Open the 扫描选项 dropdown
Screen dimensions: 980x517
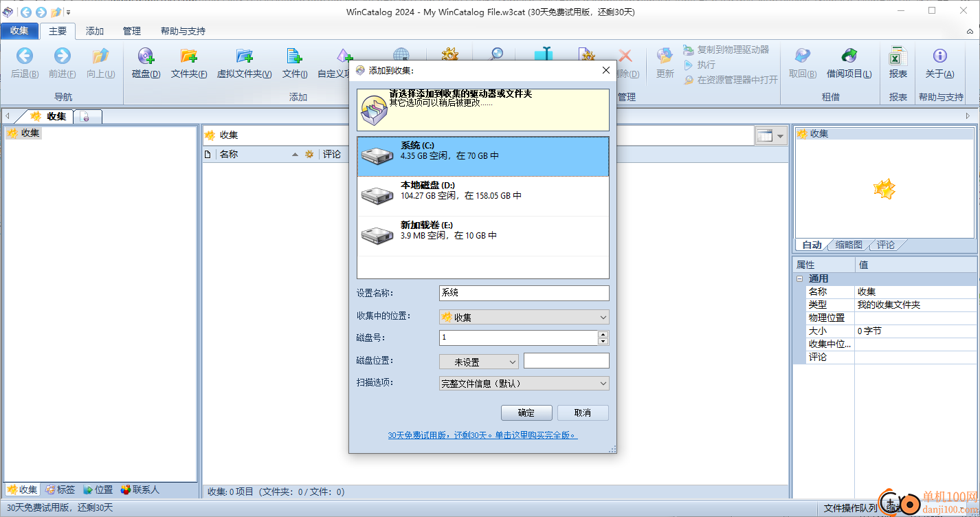(x=524, y=384)
